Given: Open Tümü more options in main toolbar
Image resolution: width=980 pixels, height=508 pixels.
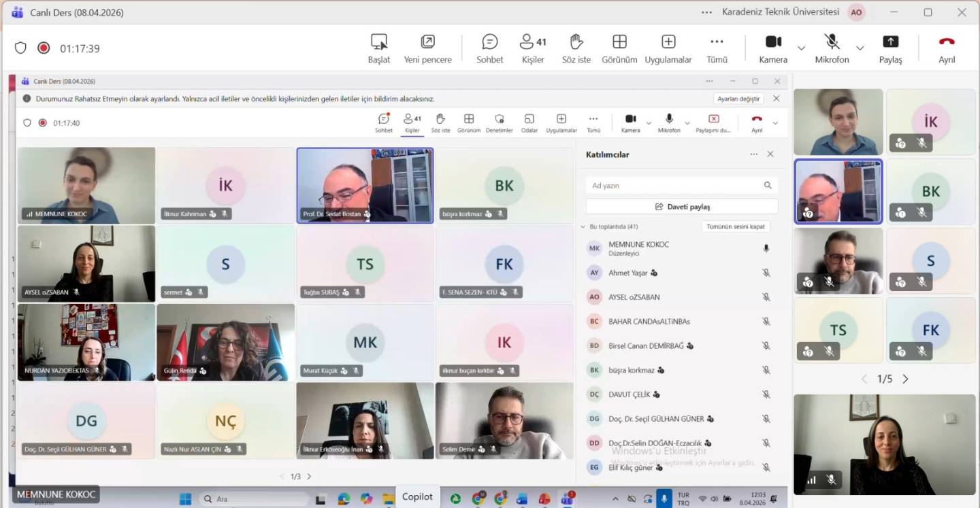Looking at the screenshot, I should pos(717,48).
